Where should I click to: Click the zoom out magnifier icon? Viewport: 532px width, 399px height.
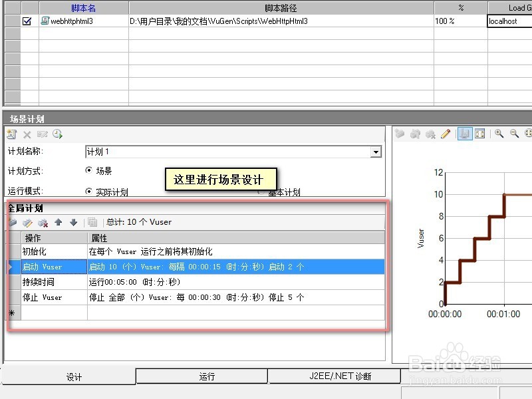click(x=513, y=134)
